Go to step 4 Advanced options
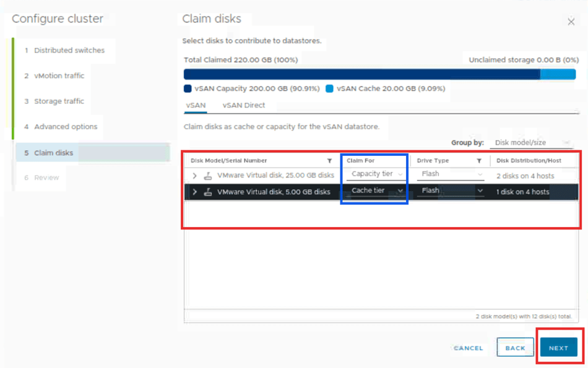 point(65,127)
